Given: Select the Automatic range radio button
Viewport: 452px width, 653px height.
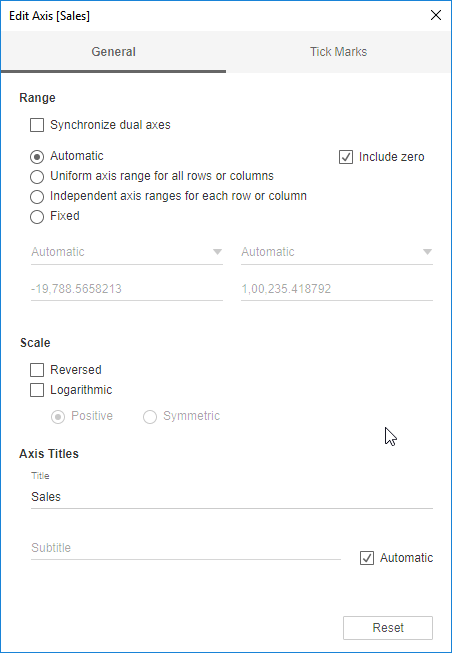Looking at the screenshot, I should pyautogui.click(x=37, y=157).
